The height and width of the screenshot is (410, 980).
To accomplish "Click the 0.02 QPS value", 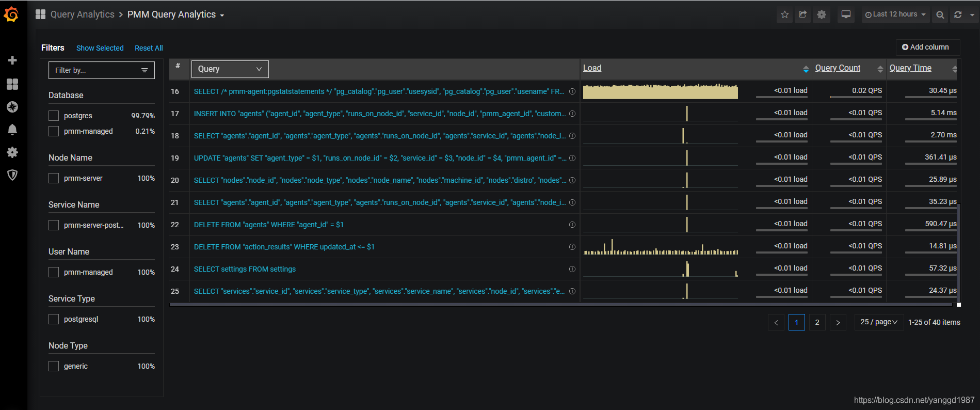I will pyautogui.click(x=867, y=90).
